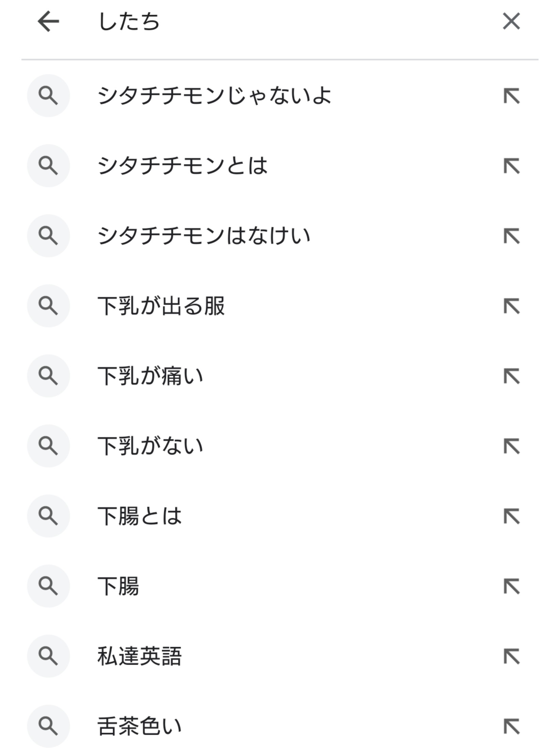Select suggestion シタチチモンとは
This screenshot has width=560, height=748.
(182, 166)
